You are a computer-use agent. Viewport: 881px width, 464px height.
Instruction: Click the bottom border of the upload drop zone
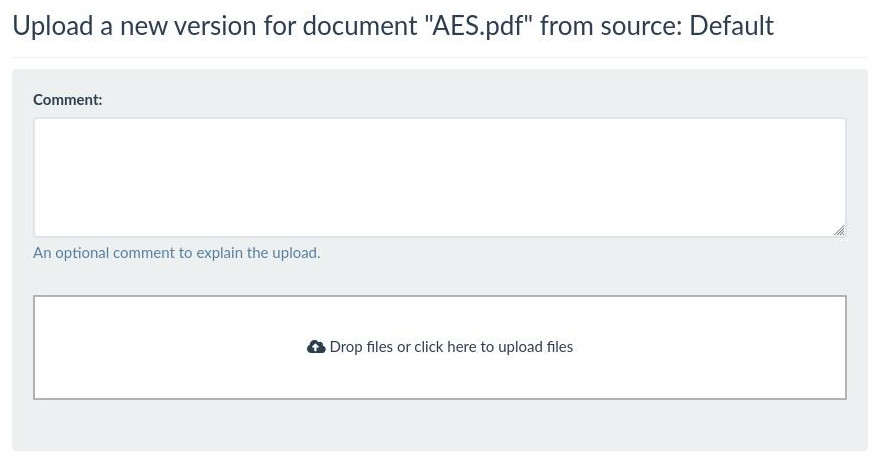pos(440,398)
